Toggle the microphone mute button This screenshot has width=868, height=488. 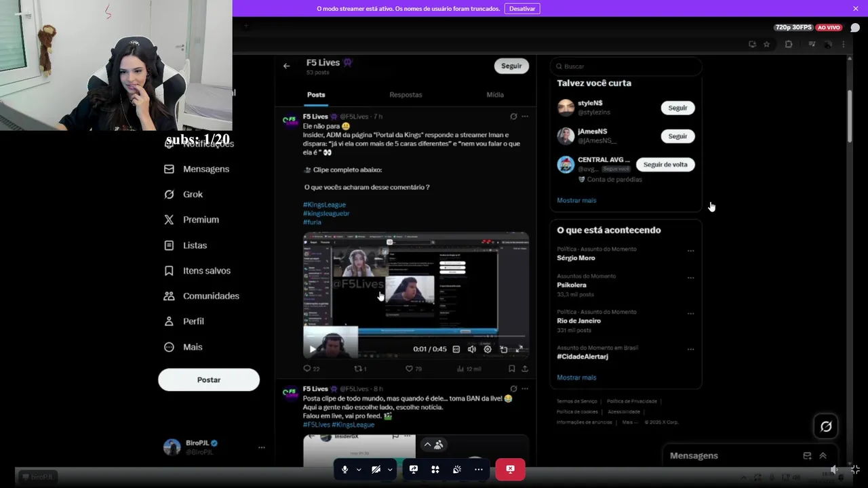(345, 469)
